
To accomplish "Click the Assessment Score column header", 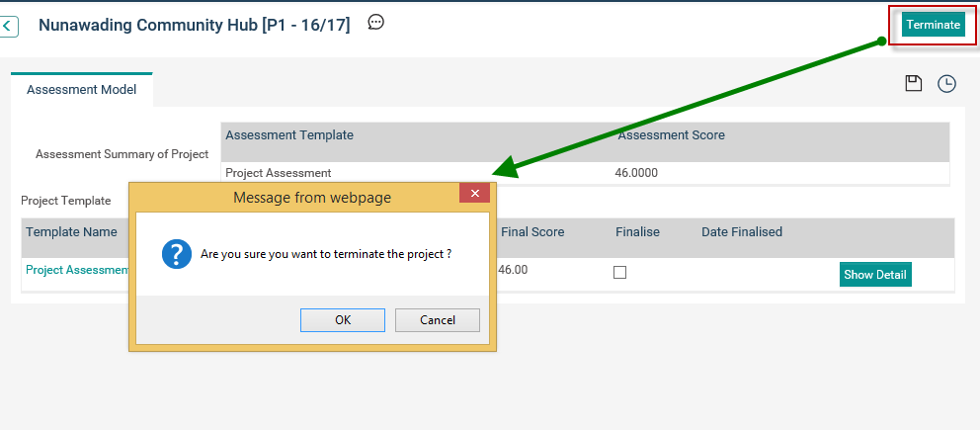I will [x=671, y=135].
